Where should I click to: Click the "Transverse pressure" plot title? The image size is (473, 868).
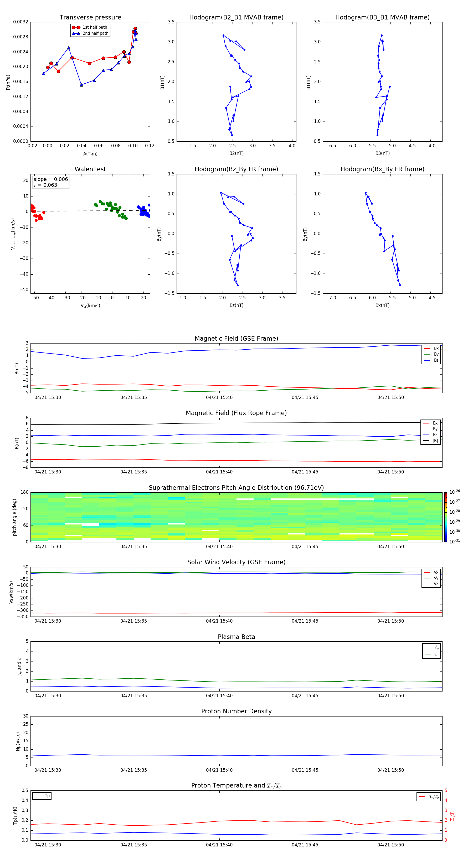pyautogui.click(x=90, y=18)
